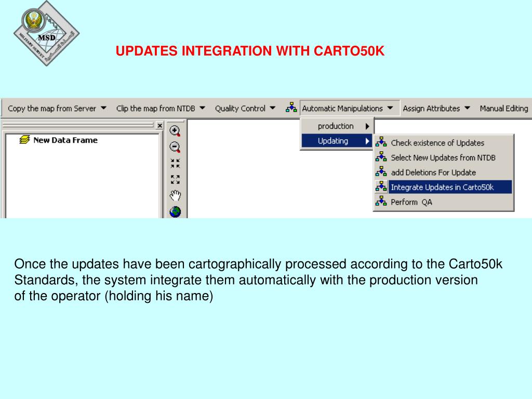Open Clip the map from NTDB dropdown

pos(161,108)
